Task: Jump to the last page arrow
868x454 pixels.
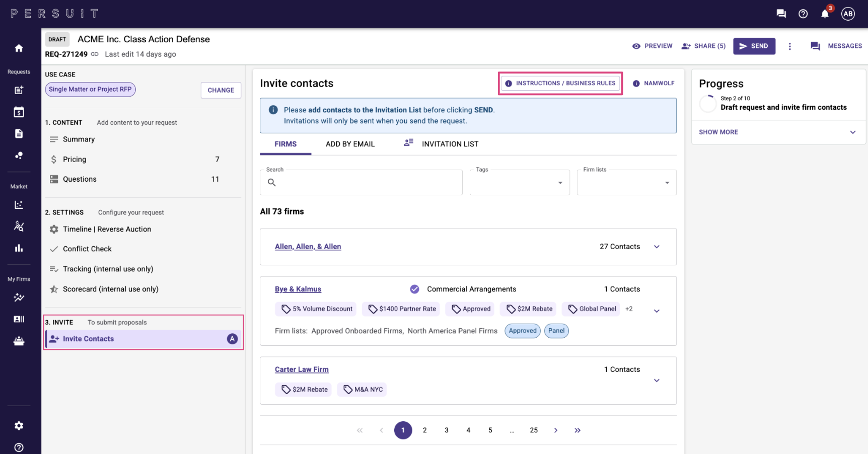Action: click(577, 430)
